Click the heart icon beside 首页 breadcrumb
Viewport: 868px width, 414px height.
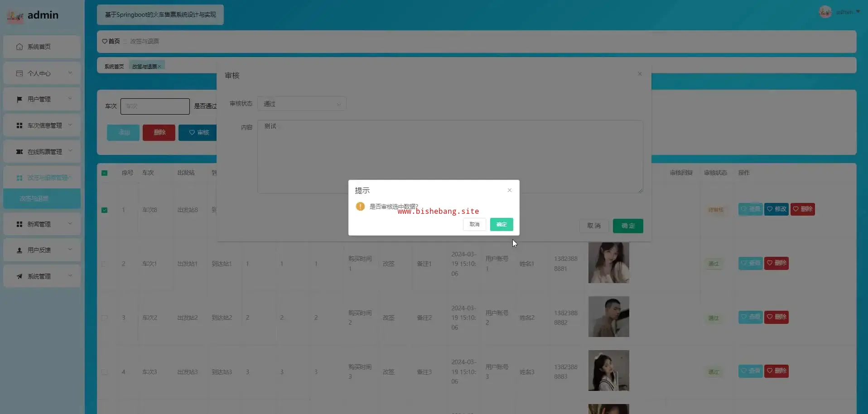point(105,41)
